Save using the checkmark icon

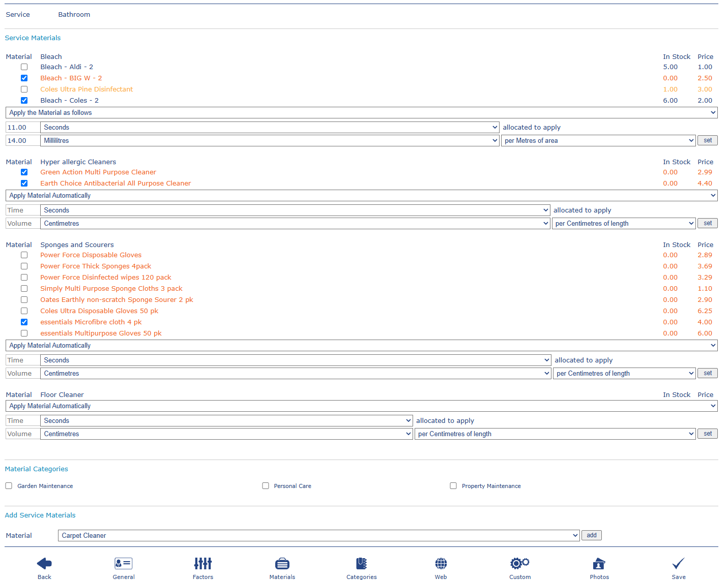(679, 563)
